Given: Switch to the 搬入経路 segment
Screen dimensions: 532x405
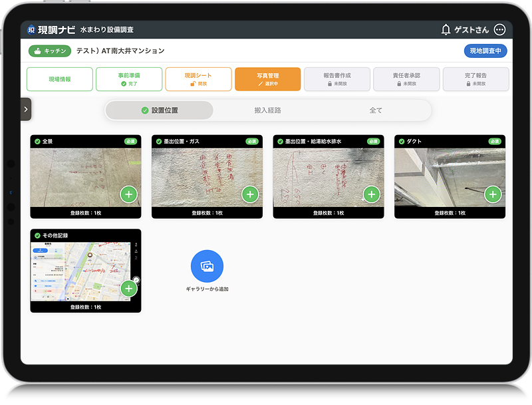Looking at the screenshot, I should 268,110.
